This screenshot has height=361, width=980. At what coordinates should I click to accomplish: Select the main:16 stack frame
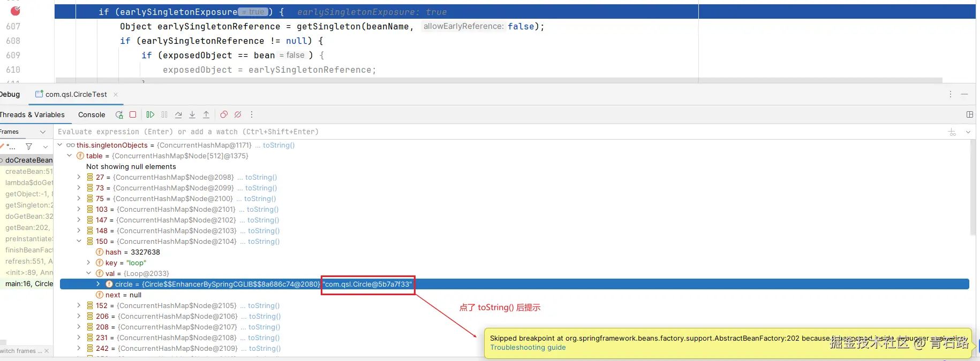coord(27,283)
